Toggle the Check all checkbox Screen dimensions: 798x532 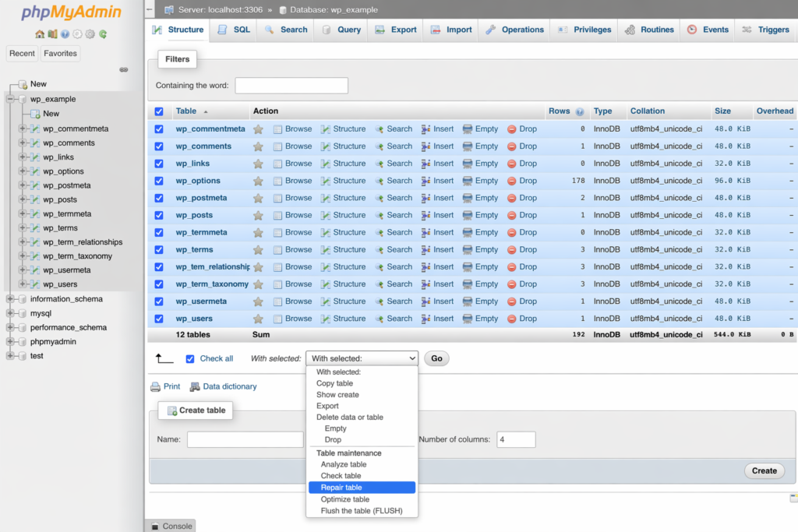pyautogui.click(x=189, y=358)
